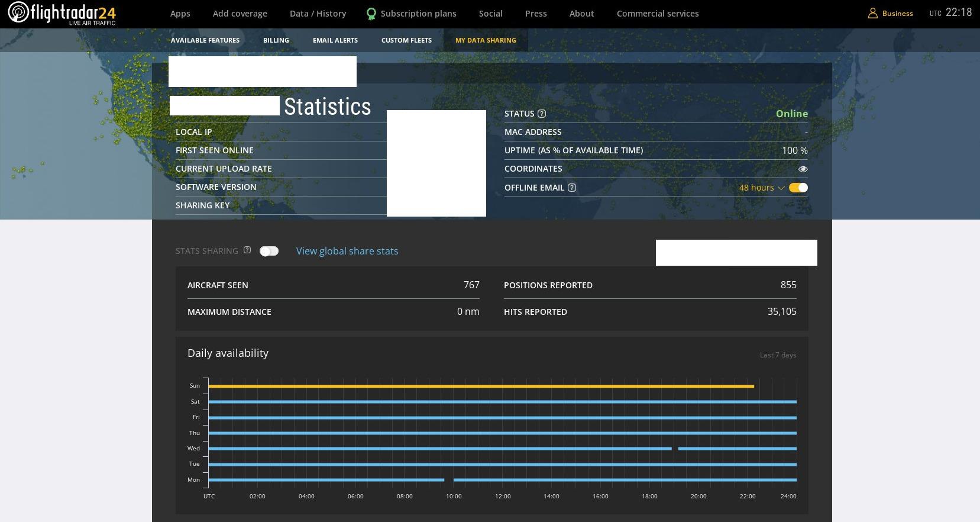Switch to Billing tab

(x=276, y=40)
